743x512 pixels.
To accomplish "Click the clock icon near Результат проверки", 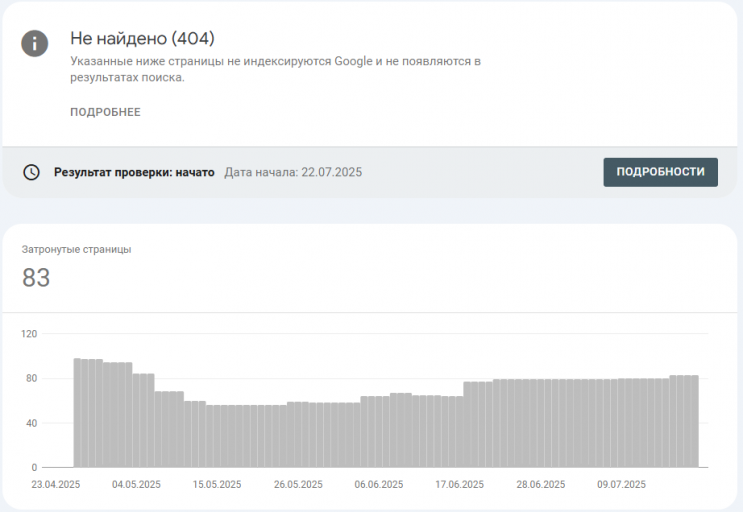I will 31,172.
